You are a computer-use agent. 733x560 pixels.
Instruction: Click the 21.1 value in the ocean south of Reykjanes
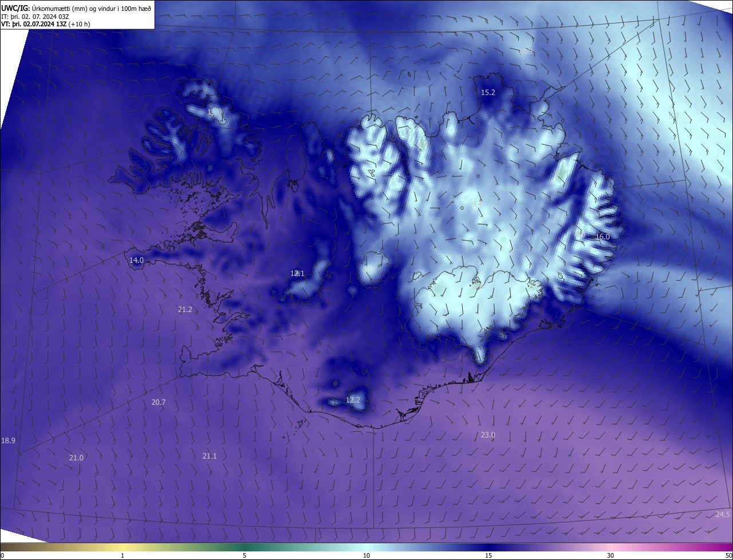(210, 456)
